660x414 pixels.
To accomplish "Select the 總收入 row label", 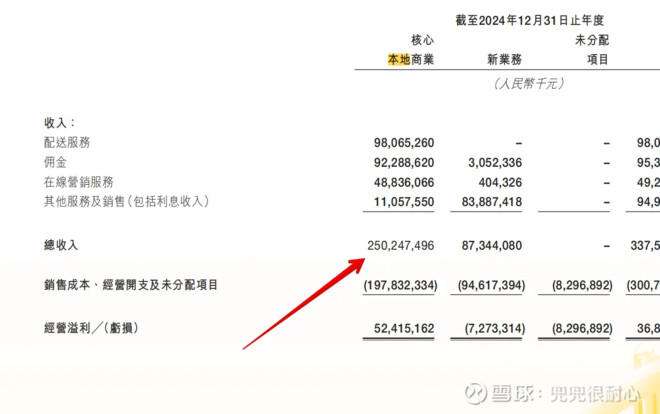I will click(61, 245).
